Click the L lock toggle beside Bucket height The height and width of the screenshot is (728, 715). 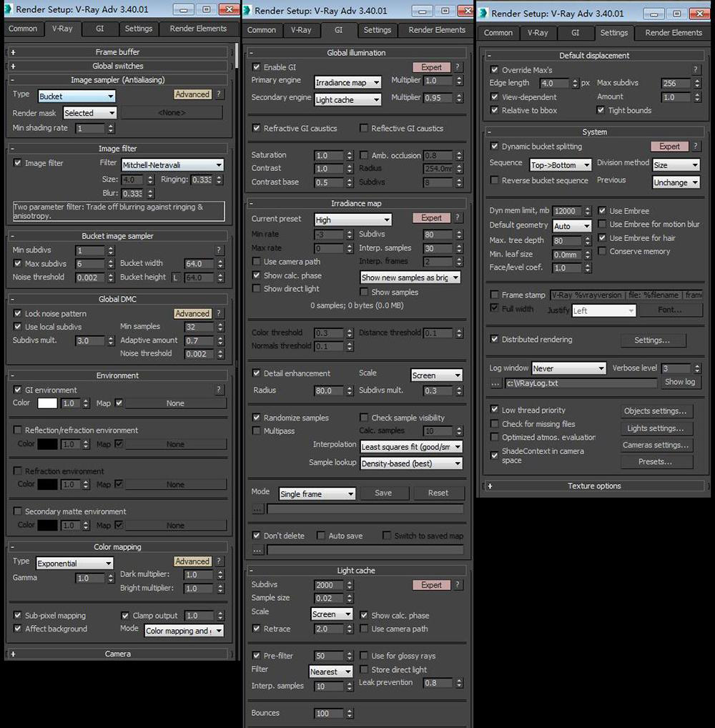[x=175, y=277]
